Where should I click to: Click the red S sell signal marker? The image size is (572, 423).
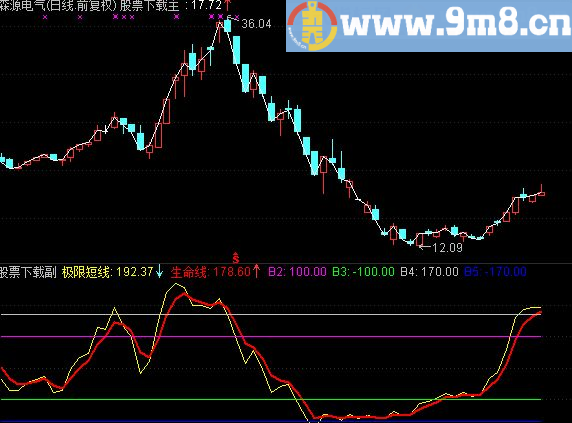tap(236, 257)
